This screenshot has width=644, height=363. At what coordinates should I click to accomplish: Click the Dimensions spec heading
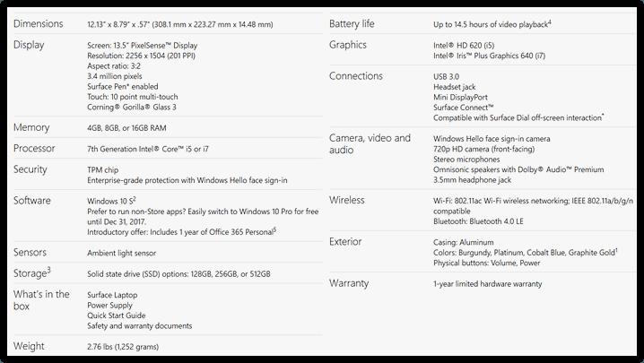40,23
